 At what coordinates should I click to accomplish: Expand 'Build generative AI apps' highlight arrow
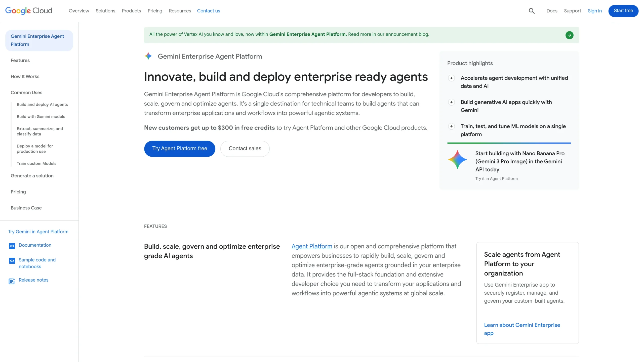(451, 102)
